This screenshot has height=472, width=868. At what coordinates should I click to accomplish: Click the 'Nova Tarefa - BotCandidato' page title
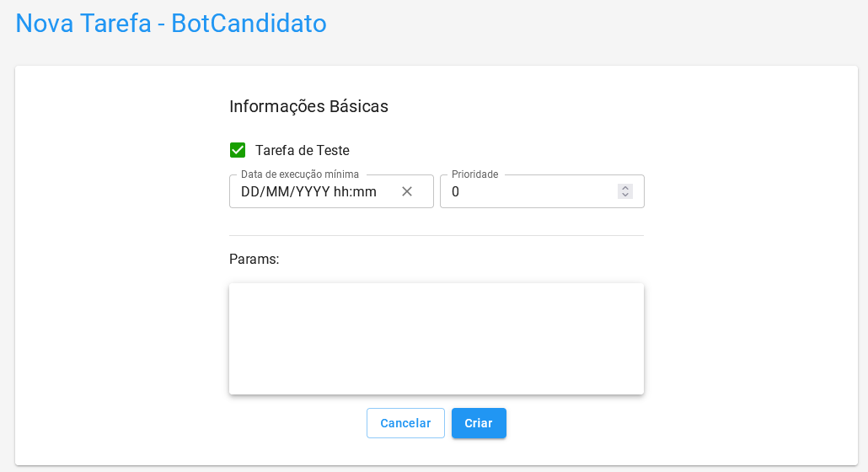click(x=171, y=24)
